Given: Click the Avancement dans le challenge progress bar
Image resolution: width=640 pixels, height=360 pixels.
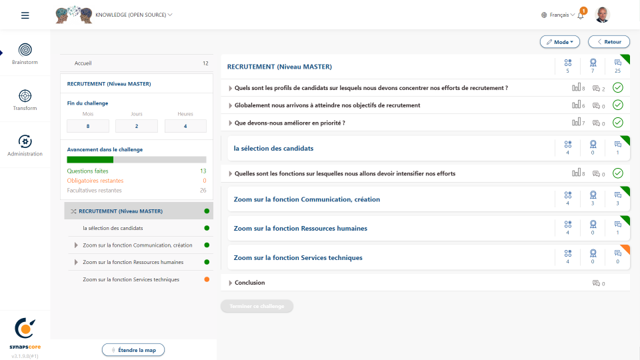Looking at the screenshot, I should pyautogui.click(x=136, y=160).
